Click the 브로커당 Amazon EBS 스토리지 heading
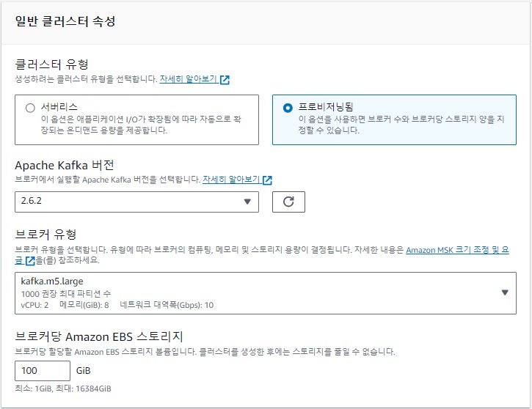 coord(99,336)
